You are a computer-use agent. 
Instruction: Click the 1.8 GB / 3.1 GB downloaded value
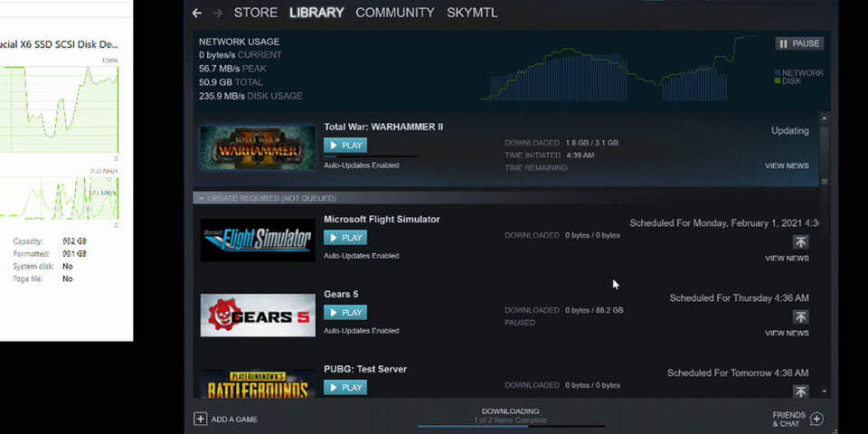pos(591,143)
